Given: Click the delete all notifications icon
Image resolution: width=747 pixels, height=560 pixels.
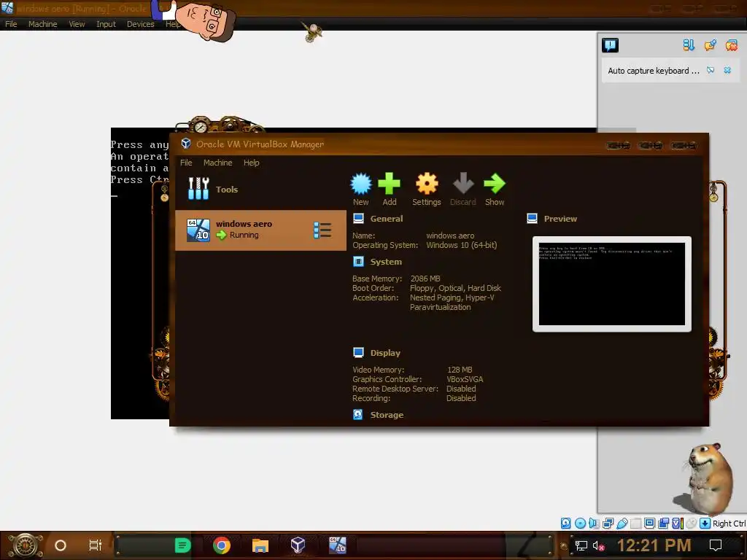Looking at the screenshot, I should tap(732, 45).
